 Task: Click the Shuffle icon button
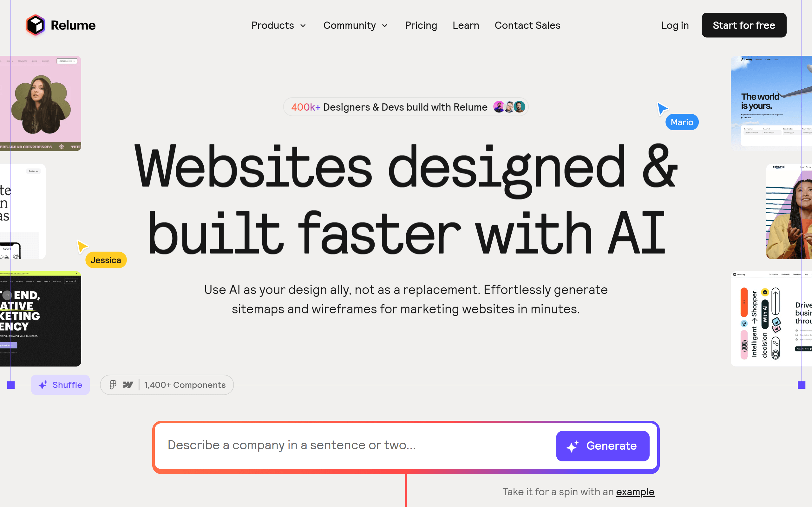coord(60,384)
